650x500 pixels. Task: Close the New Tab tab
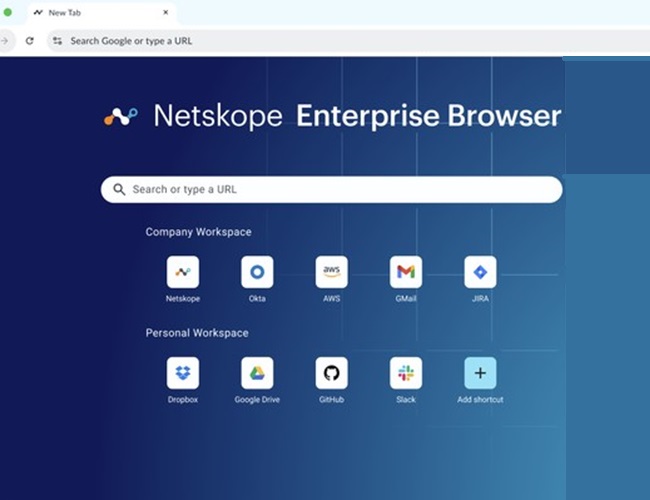[165, 12]
